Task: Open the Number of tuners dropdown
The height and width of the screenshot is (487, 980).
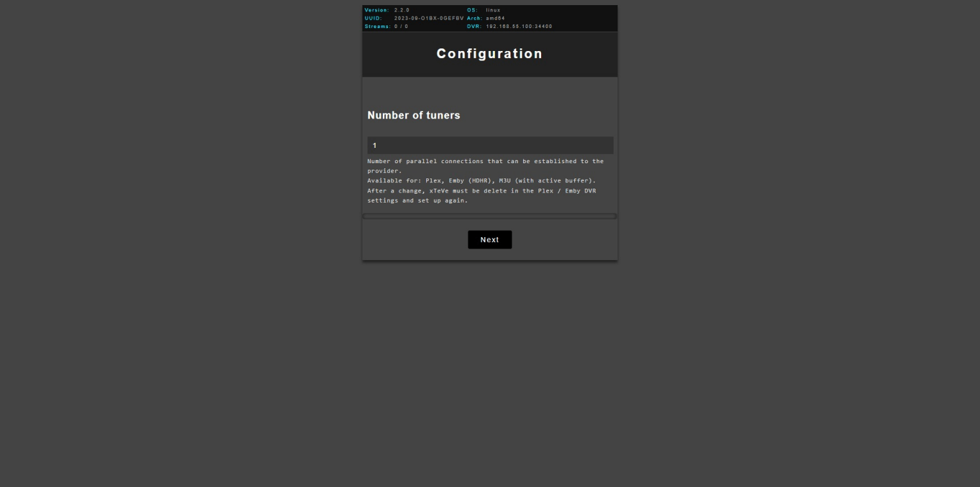Action: click(x=489, y=145)
